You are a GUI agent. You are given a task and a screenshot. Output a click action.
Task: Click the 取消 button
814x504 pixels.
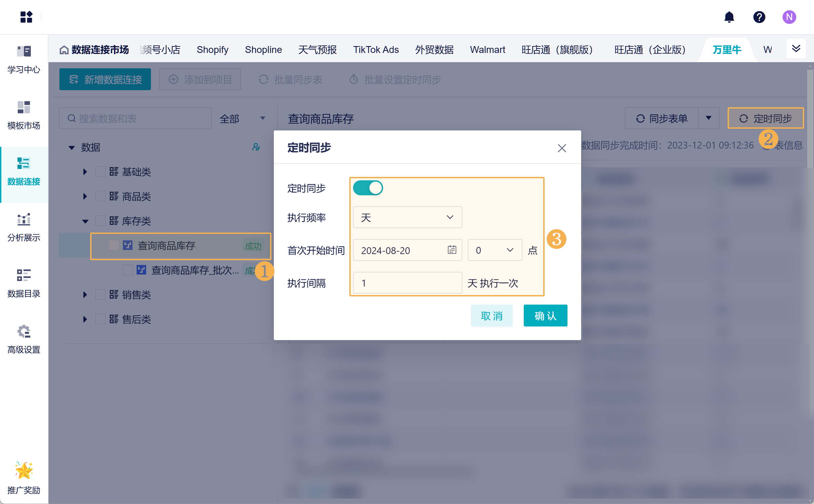(x=491, y=316)
